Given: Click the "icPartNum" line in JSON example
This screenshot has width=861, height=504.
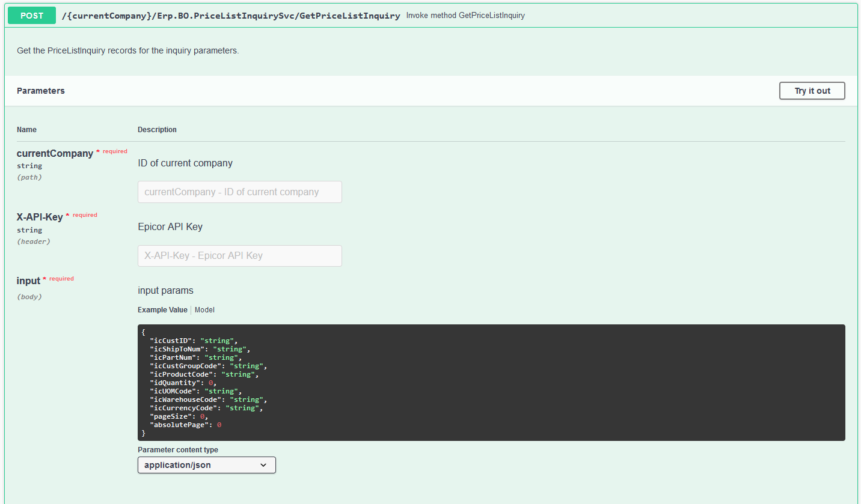Looking at the screenshot, I should click(x=196, y=357).
